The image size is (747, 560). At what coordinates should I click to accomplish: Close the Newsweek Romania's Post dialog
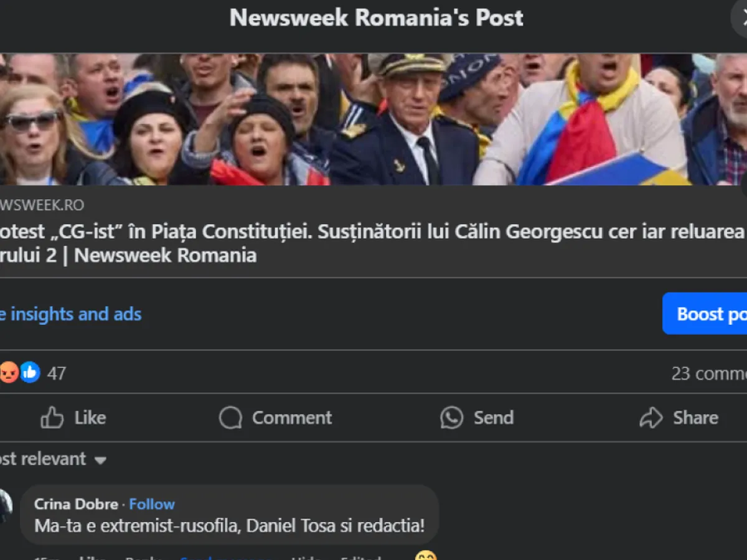pyautogui.click(x=742, y=19)
